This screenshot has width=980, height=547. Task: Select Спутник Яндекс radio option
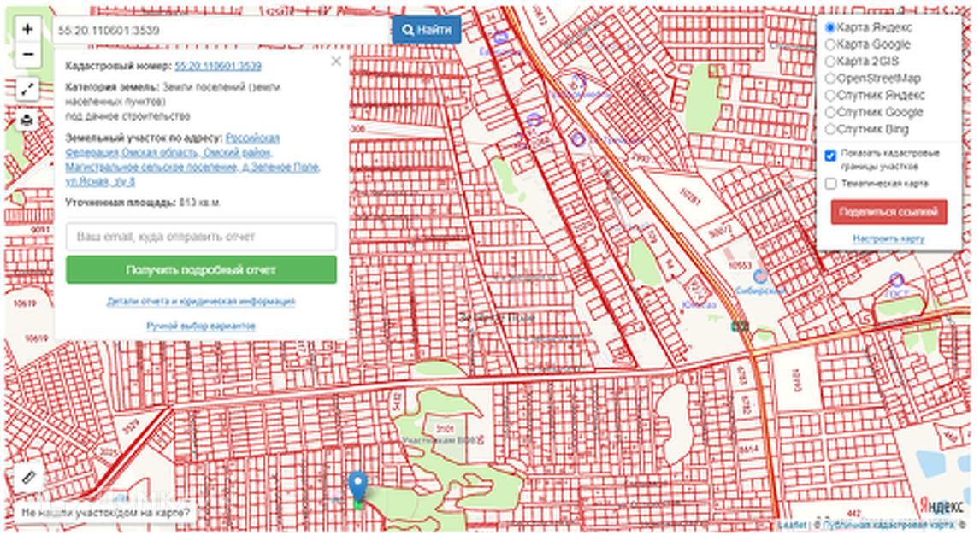tap(830, 95)
